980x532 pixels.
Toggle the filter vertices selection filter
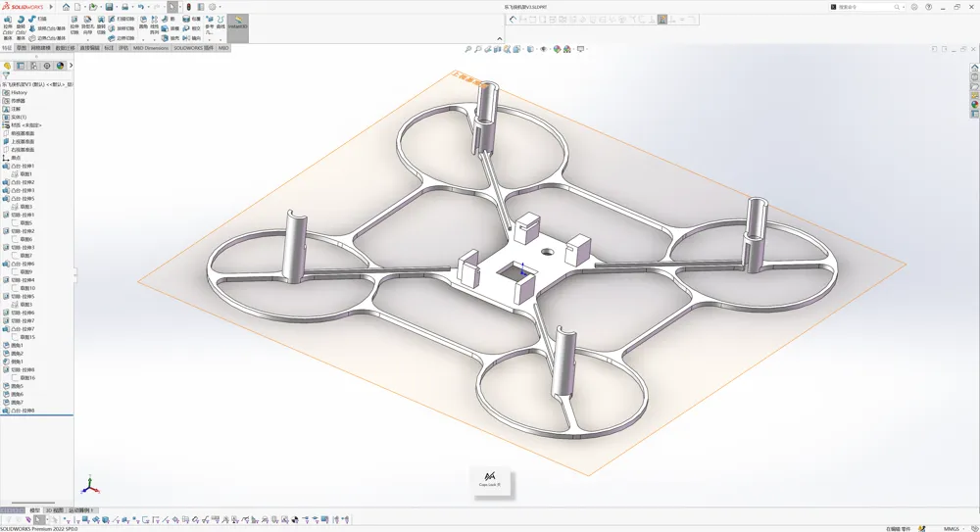67,519
